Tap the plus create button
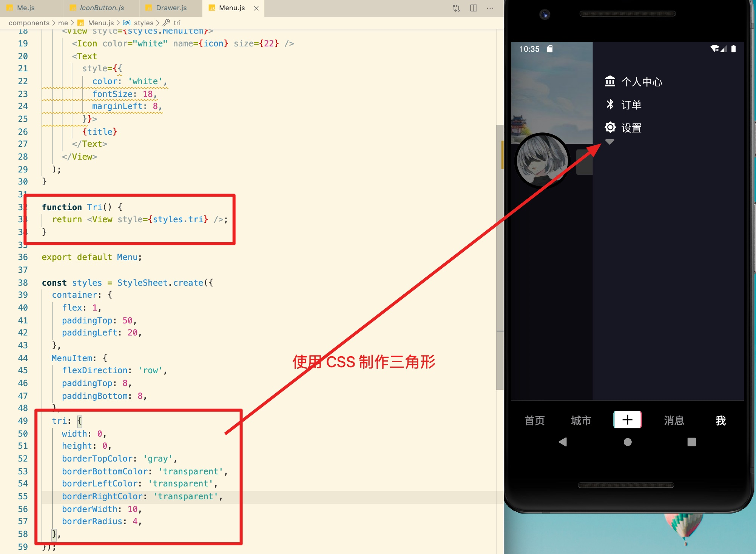Image resolution: width=756 pixels, height=554 pixels. coord(627,420)
